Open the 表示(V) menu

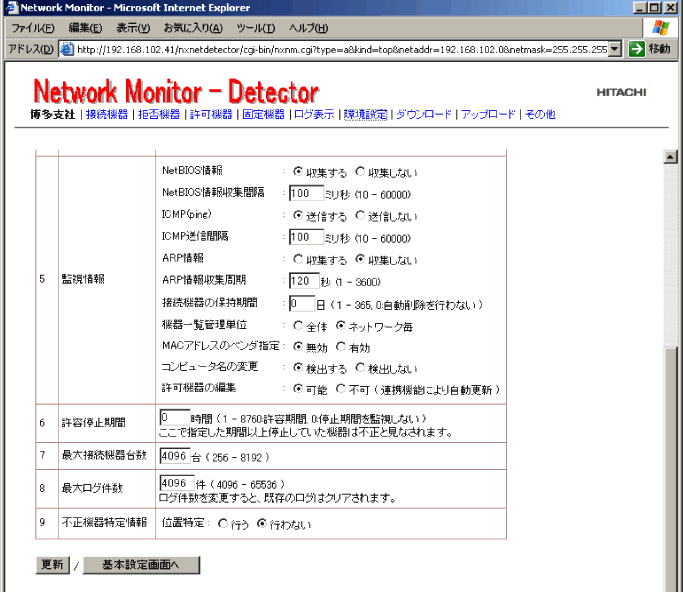point(133,28)
